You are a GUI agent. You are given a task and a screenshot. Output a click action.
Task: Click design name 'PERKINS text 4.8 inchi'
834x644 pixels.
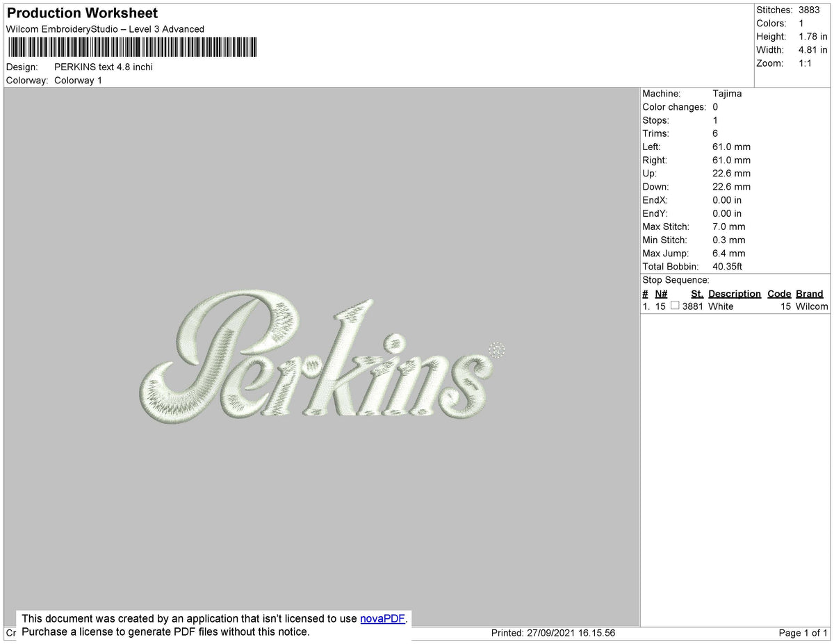pyautogui.click(x=104, y=67)
